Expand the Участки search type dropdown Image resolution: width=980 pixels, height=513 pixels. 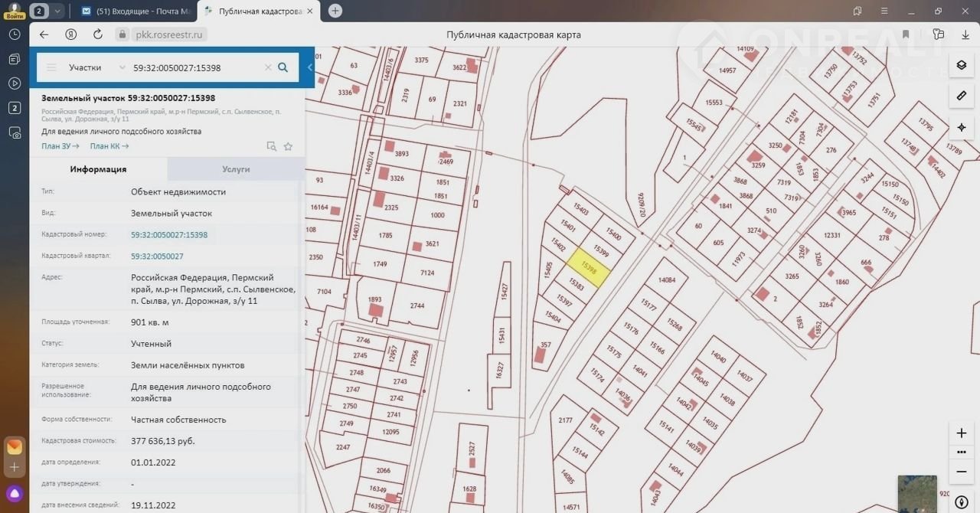122,67
